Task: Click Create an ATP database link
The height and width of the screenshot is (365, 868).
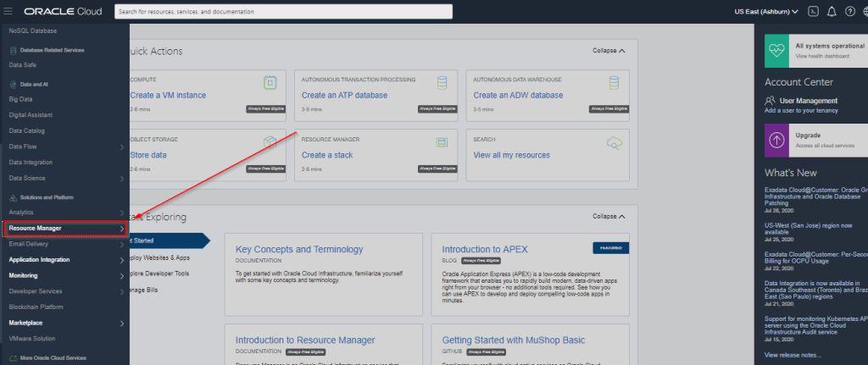Action: 344,95
